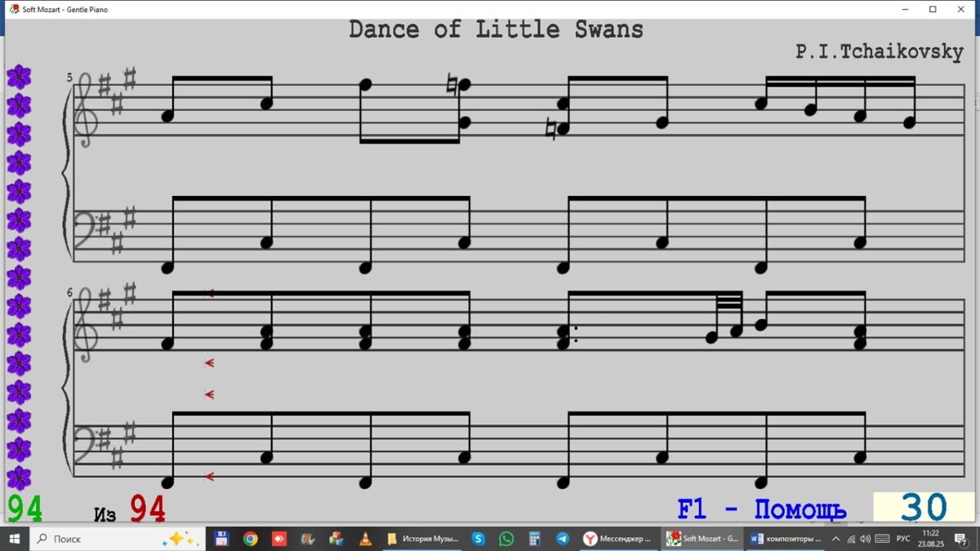The image size is (980, 551).
Task: Click the 'Dance of Little Swans' title
Action: click(496, 30)
